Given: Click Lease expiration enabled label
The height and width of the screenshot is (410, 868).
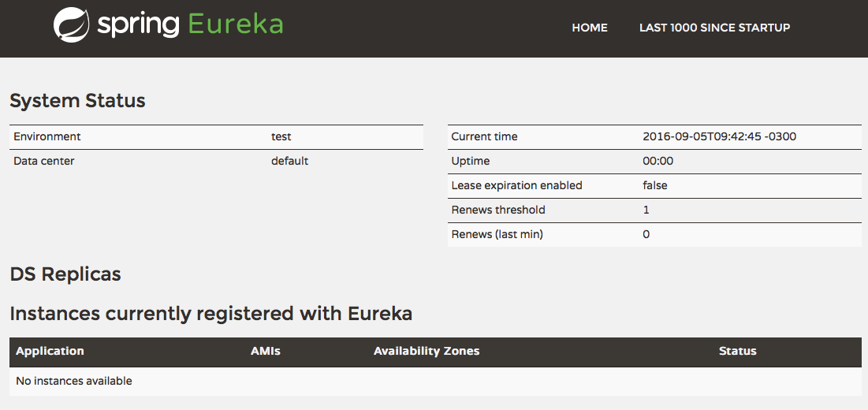Looking at the screenshot, I should click(516, 185).
